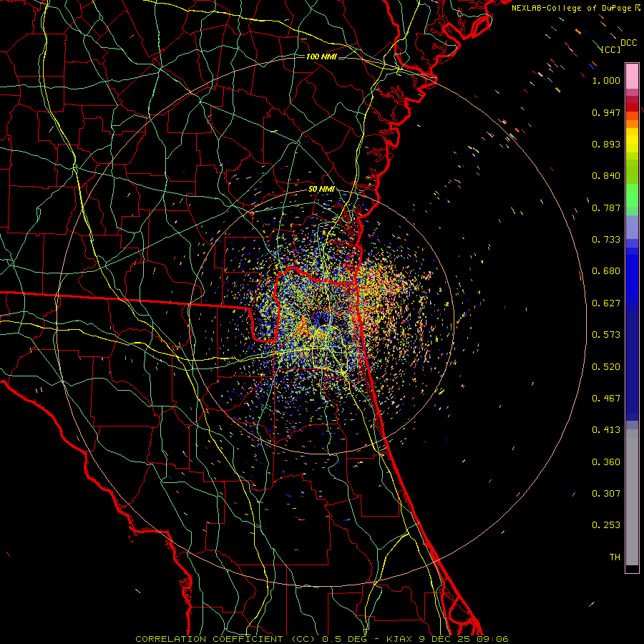Click the NEXLAB-College of DuPage title text
Screen dimensions: 644x644
(x=575, y=8)
